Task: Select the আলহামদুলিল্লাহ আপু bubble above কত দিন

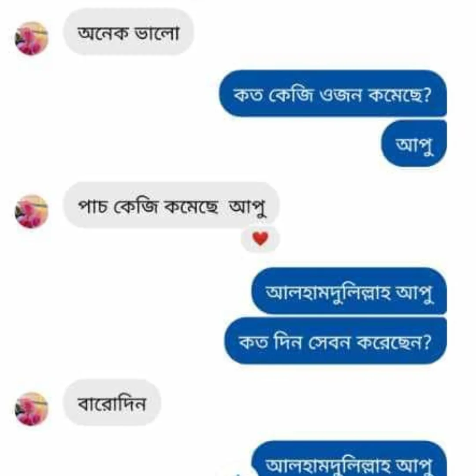Action: (x=349, y=291)
